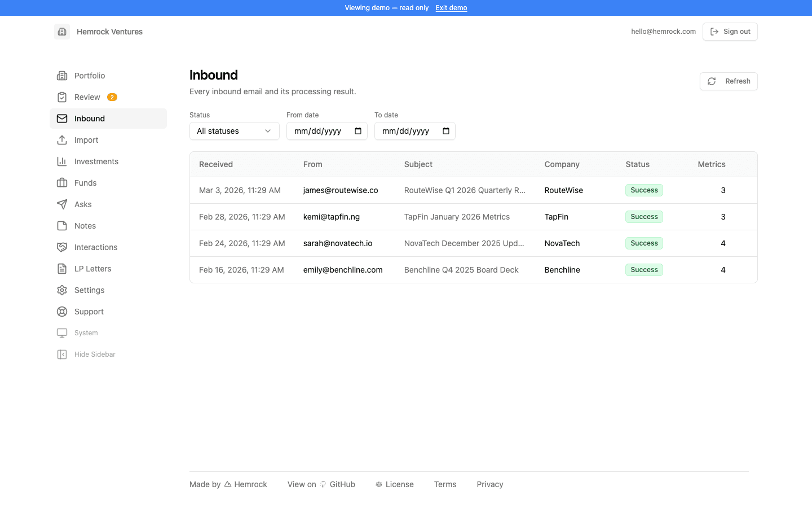Select emily@benchline.com sender cell
Viewport: 812px width, 508px height.
click(343, 270)
